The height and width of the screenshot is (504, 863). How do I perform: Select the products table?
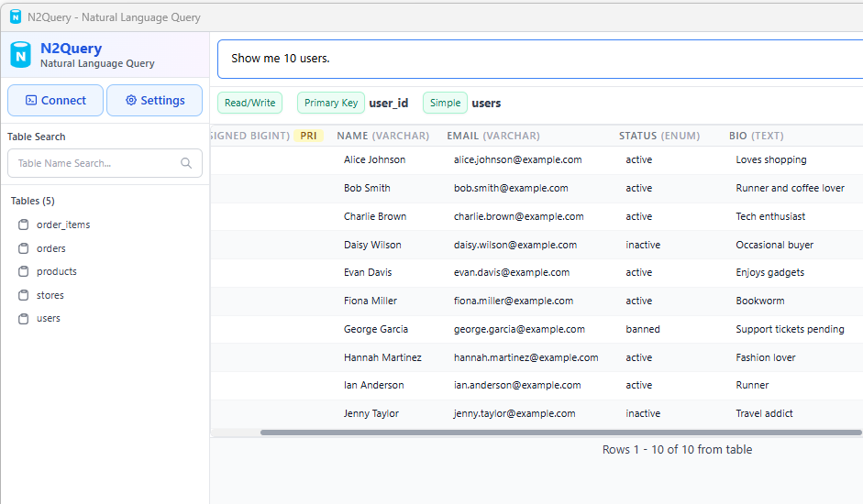point(57,271)
